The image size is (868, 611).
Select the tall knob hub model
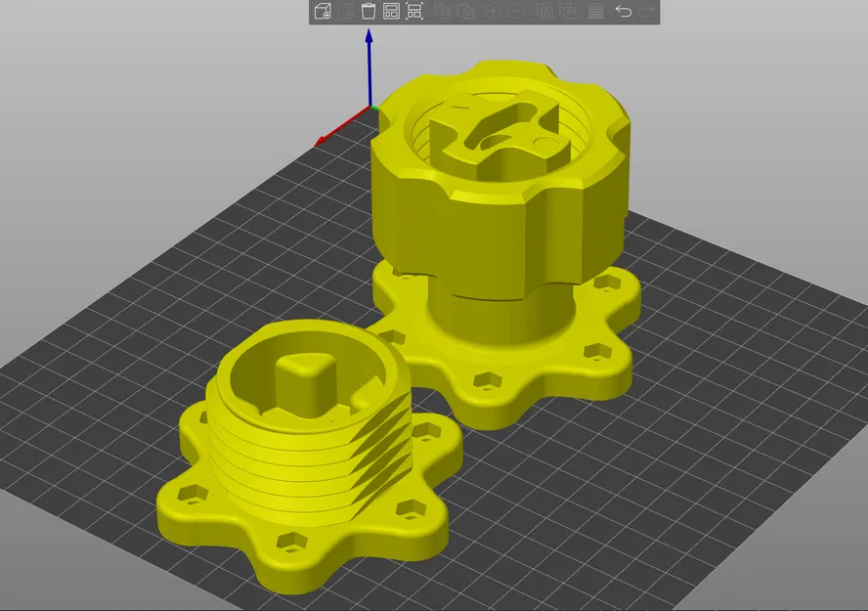coord(501,243)
